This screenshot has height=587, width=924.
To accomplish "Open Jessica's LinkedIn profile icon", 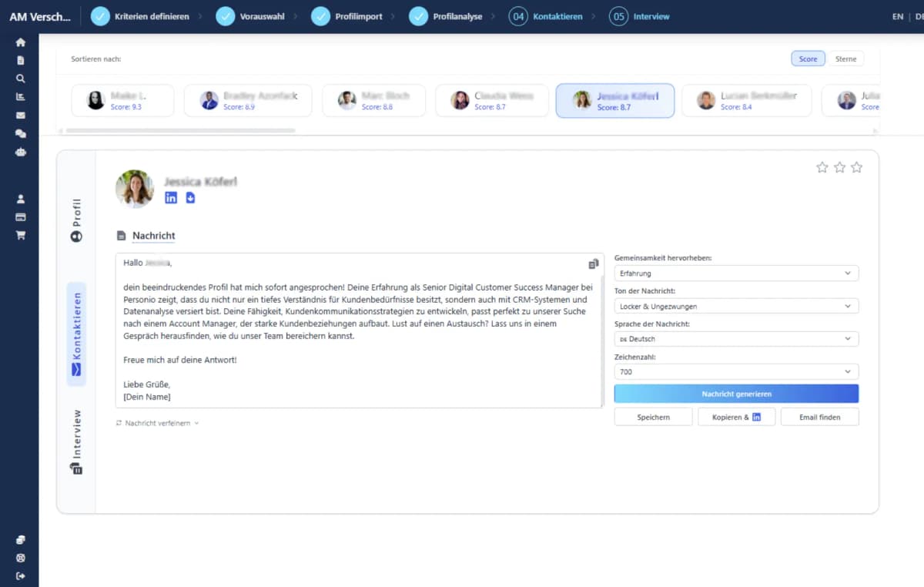I will point(171,198).
